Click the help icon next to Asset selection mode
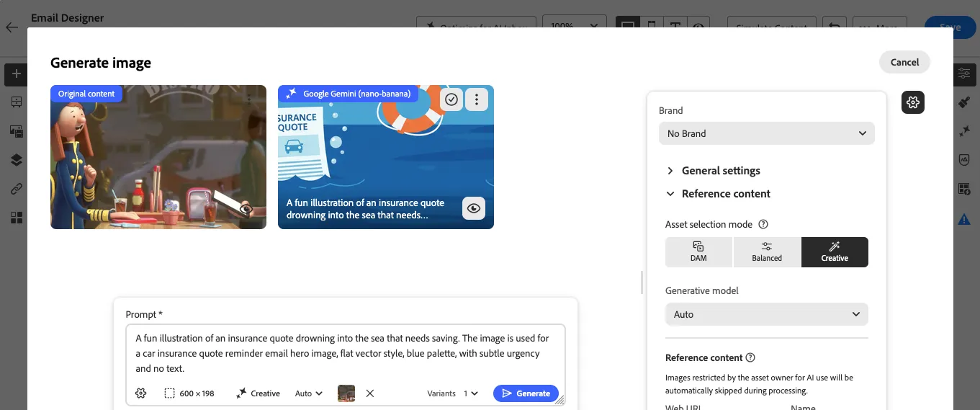 point(763,224)
